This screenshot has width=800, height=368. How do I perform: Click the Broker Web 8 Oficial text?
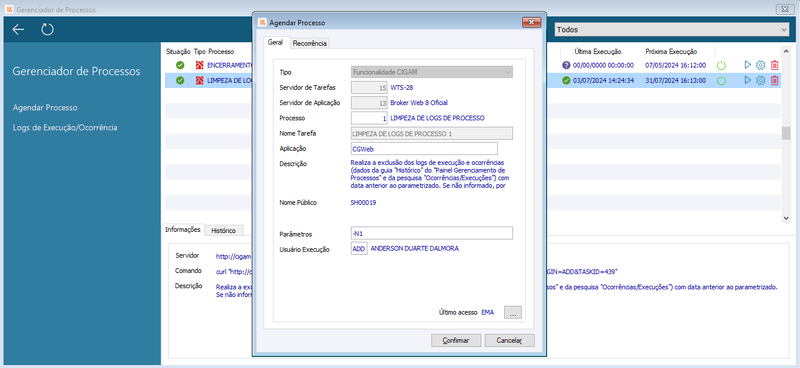click(419, 103)
